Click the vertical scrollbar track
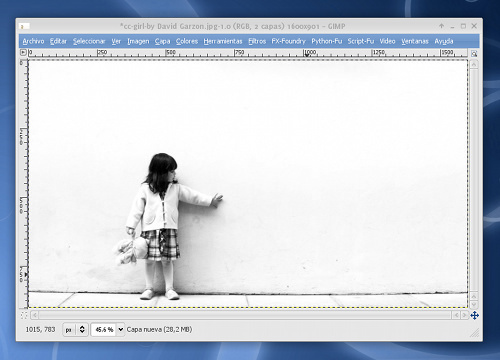Image resolution: width=500 pixels, height=360 pixels. tap(474, 180)
